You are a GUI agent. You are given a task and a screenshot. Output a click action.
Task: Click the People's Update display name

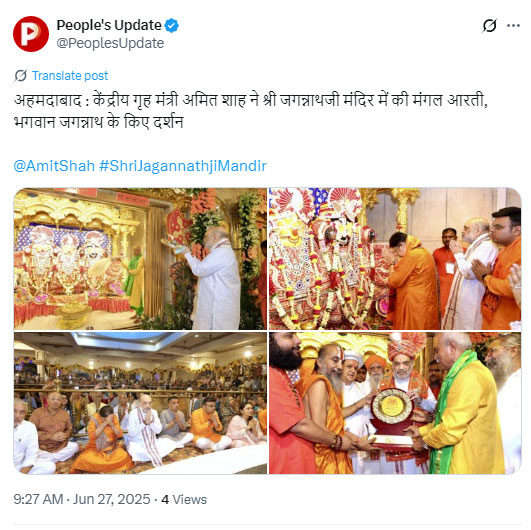coord(109,25)
